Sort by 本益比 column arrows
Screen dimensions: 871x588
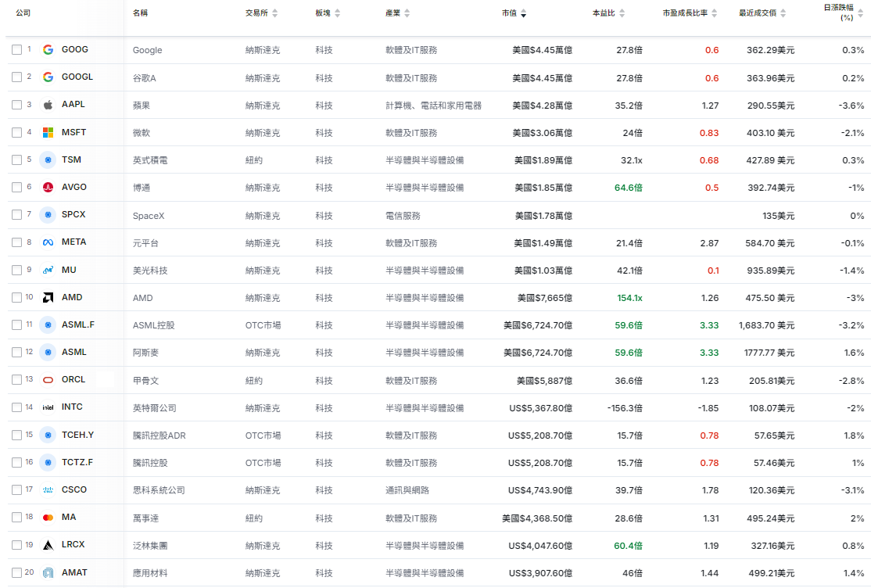click(x=622, y=13)
